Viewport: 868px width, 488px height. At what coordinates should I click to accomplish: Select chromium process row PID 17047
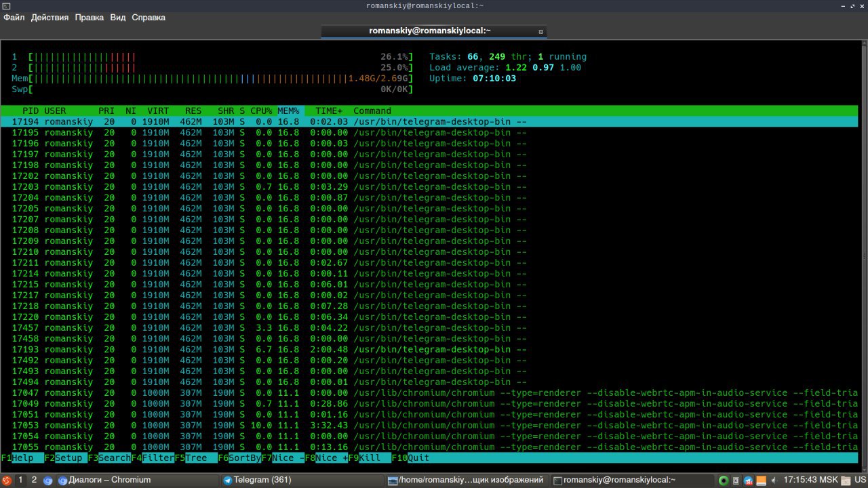429,393
